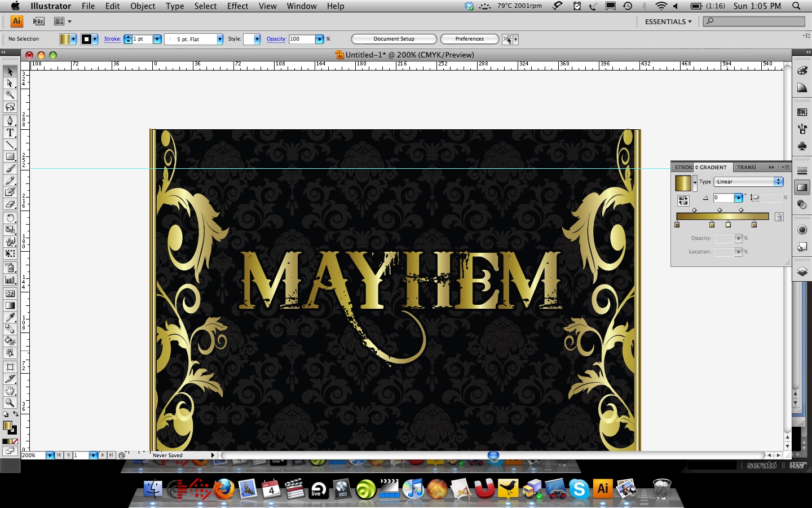Click the Preferences button
Viewport: 812px width, 508px height.
coord(469,39)
